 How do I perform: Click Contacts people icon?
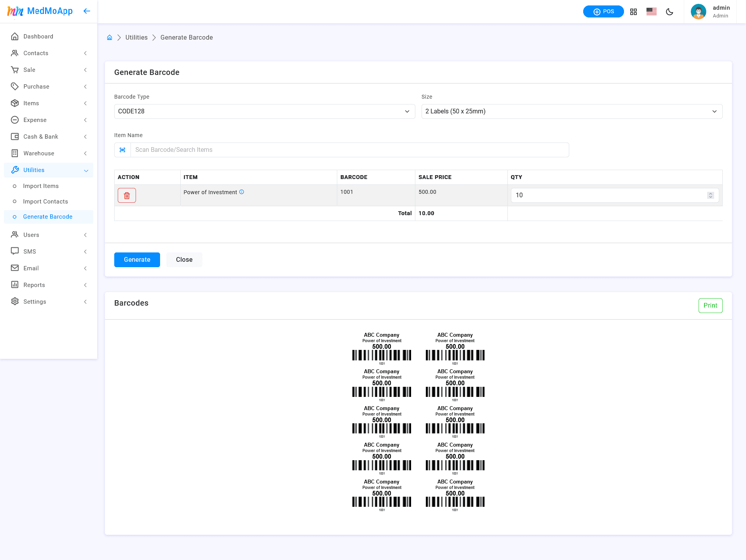15,53
